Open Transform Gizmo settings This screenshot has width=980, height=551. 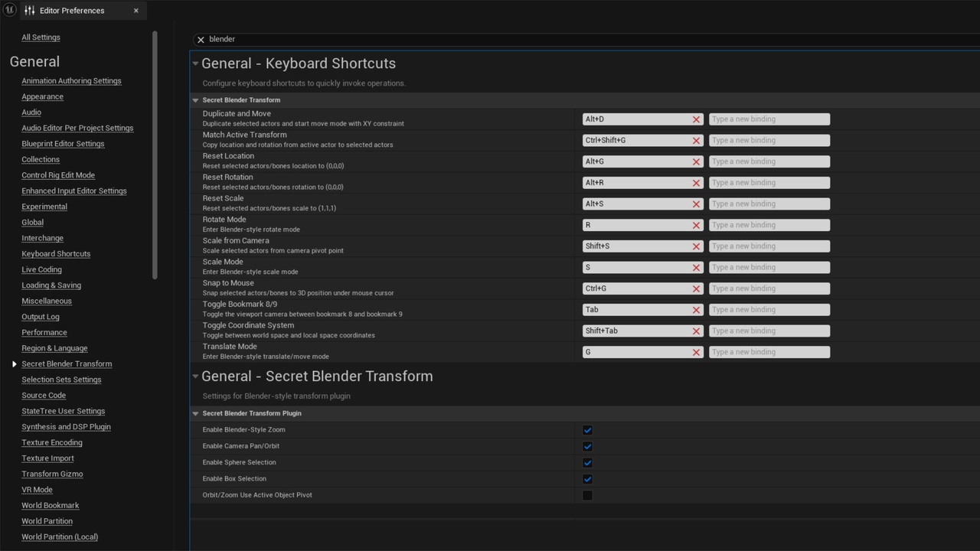click(52, 474)
